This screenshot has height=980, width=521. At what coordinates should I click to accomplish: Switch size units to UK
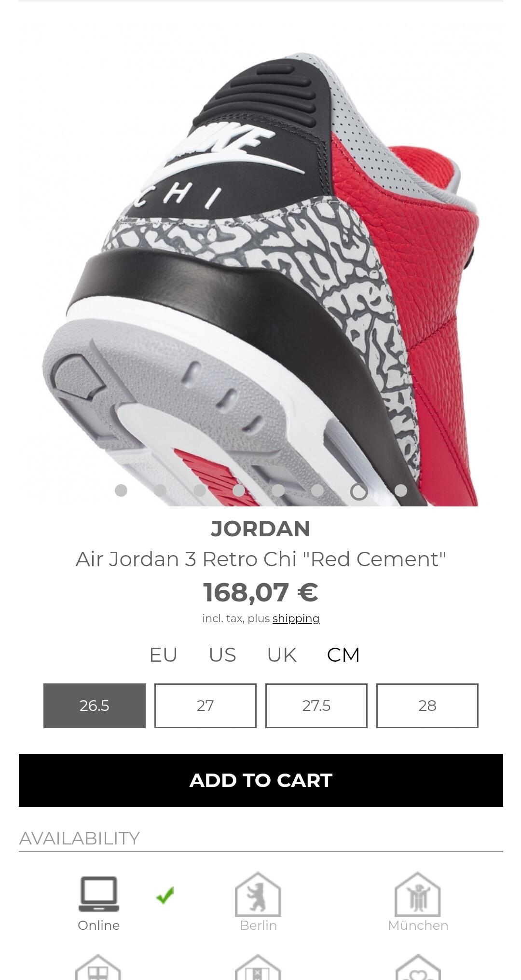282,655
